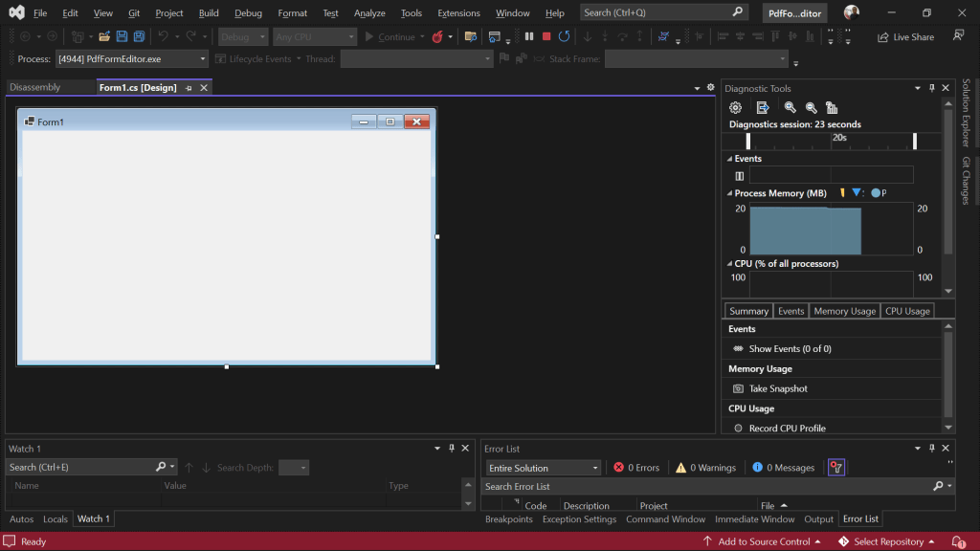The height and width of the screenshot is (551, 980).
Task: Toggle the 0 Warnings filter
Action: pos(705,467)
